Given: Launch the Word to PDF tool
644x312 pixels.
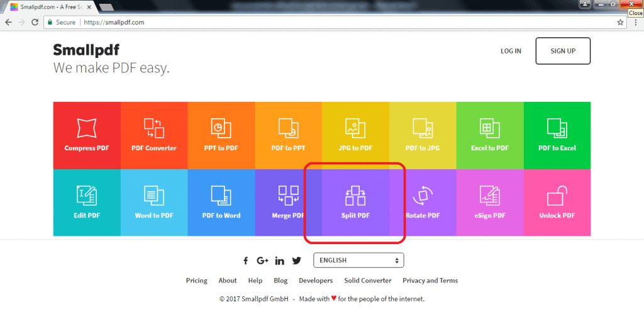Looking at the screenshot, I should coord(154,203).
